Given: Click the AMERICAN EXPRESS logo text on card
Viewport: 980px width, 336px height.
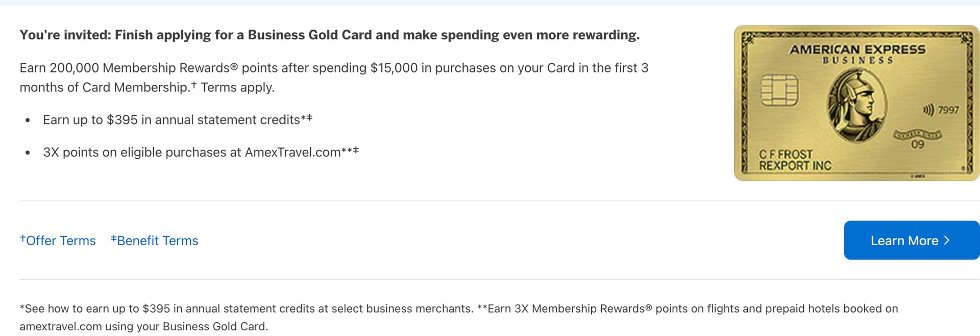Looking at the screenshot, I should click(857, 50).
